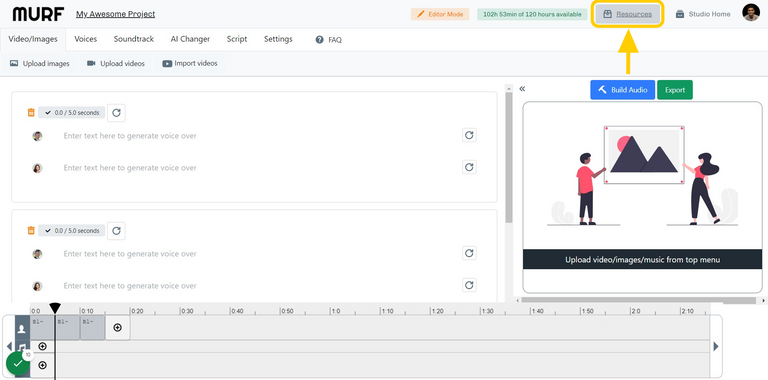
Task: Open the AI Changer tab
Action: pyautogui.click(x=190, y=39)
